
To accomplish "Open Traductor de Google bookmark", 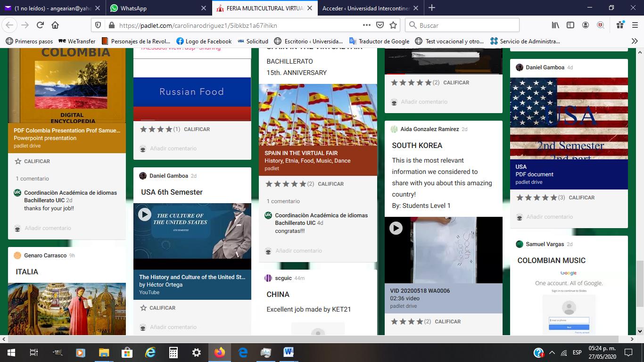I will click(379, 41).
